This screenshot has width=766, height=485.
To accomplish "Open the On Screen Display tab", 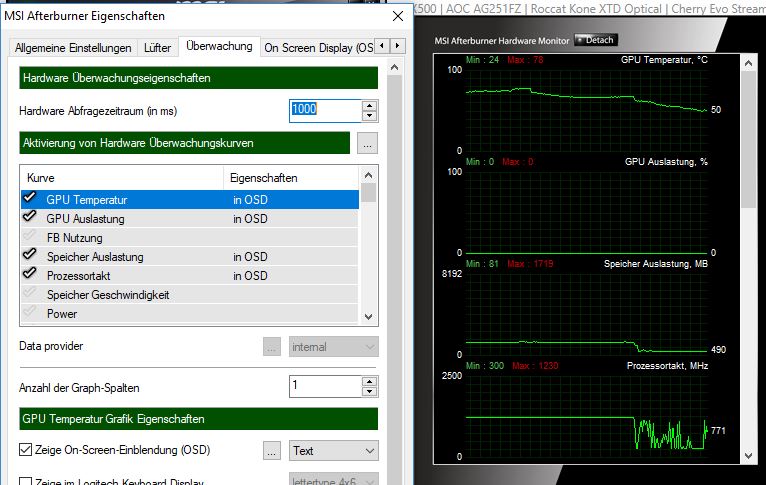I will (x=318, y=48).
